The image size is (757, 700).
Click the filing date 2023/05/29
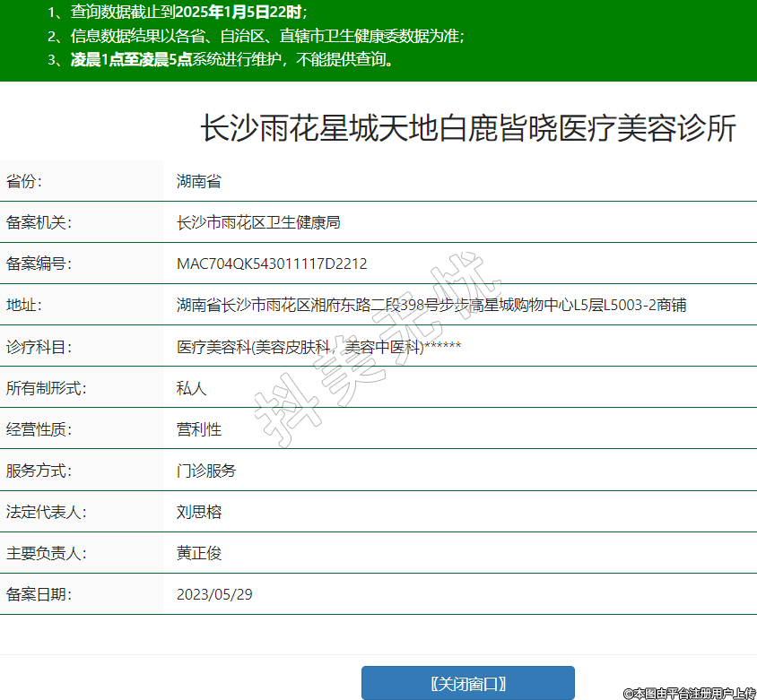(216, 594)
